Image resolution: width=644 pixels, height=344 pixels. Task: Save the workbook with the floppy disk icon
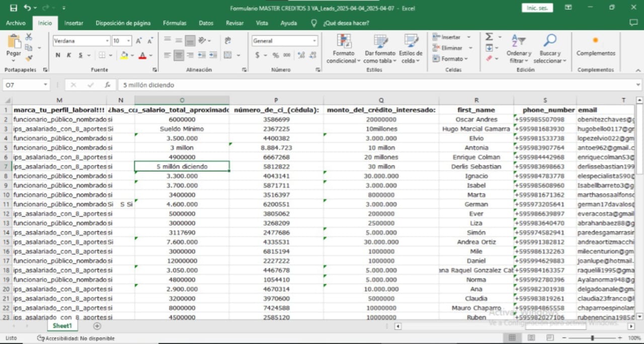point(14,8)
